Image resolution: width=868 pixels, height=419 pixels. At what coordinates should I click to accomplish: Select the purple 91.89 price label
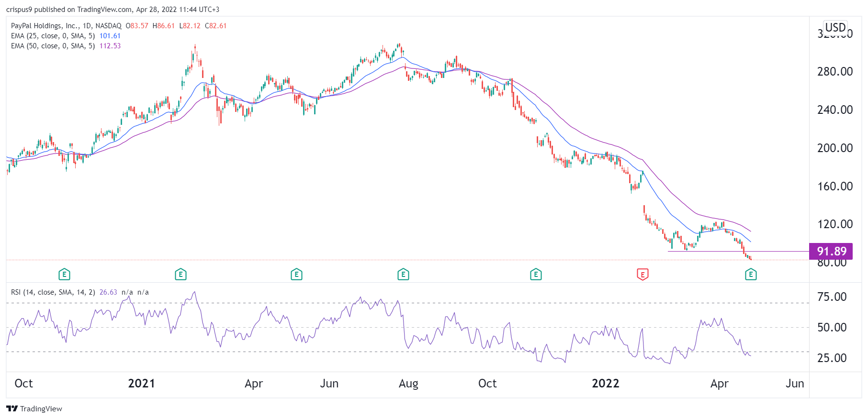click(831, 251)
